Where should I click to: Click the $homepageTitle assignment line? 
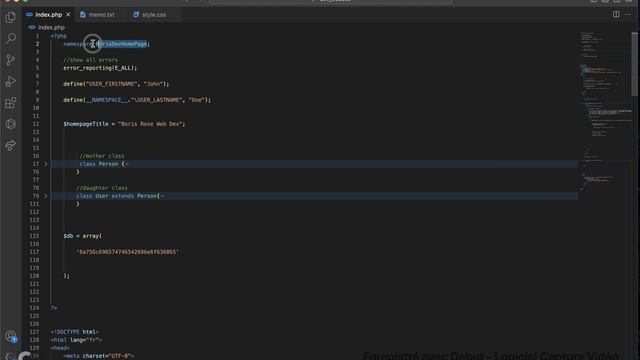point(124,124)
